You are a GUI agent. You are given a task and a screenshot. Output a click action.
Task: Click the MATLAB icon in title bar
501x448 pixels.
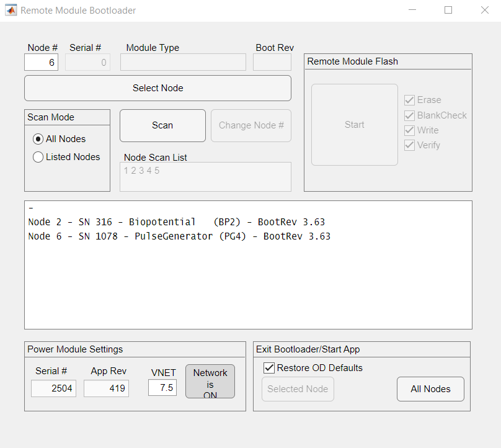11,10
